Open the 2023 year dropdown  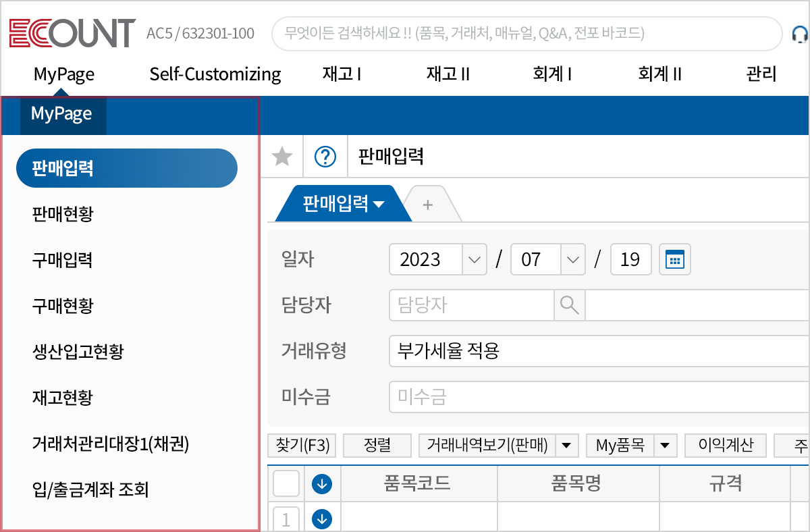coord(475,259)
